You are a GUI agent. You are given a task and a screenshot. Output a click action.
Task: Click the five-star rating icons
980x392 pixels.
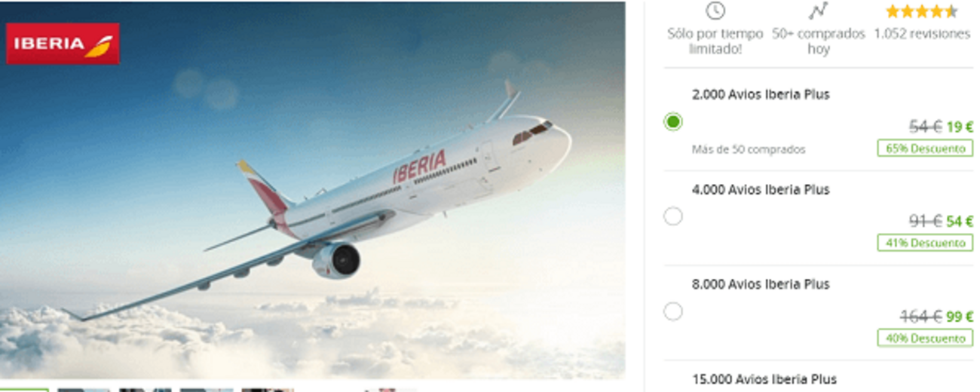[x=921, y=11]
